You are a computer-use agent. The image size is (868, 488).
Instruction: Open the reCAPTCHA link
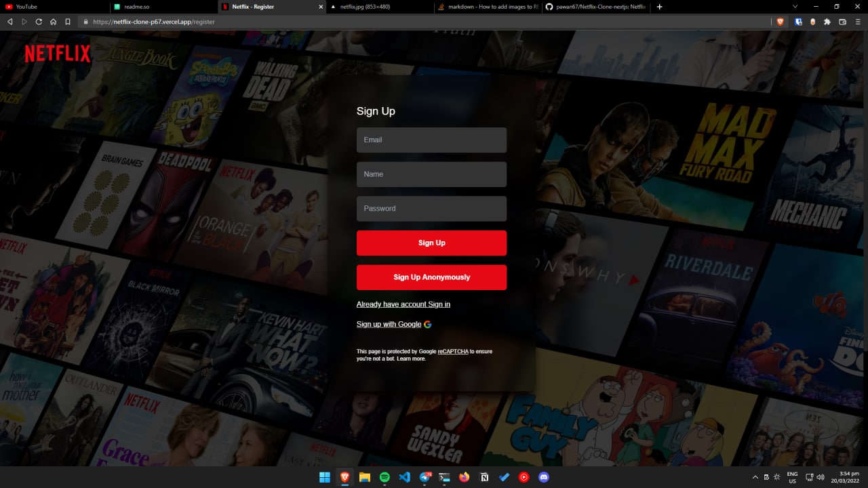pos(453,352)
